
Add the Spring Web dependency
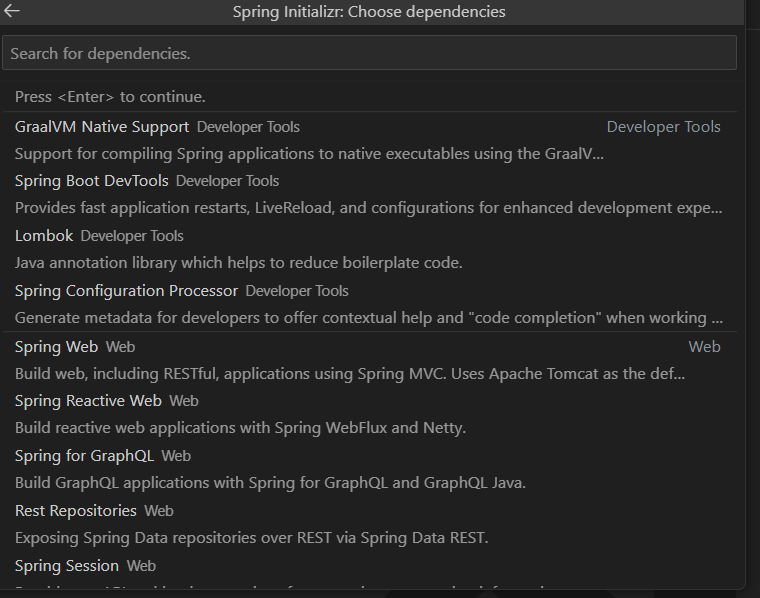coord(369,360)
